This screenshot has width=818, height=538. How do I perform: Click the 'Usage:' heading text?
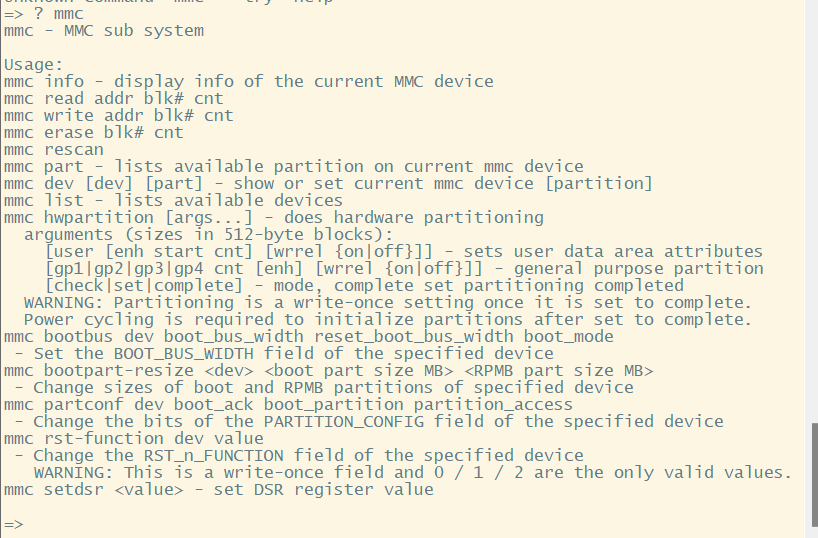[34, 64]
